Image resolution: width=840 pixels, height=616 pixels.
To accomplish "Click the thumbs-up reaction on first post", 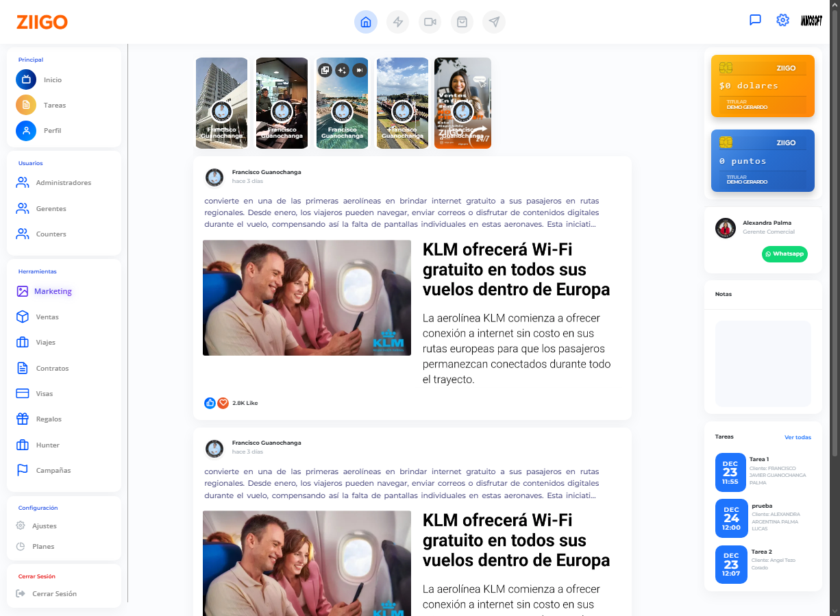I will point(210,403).
